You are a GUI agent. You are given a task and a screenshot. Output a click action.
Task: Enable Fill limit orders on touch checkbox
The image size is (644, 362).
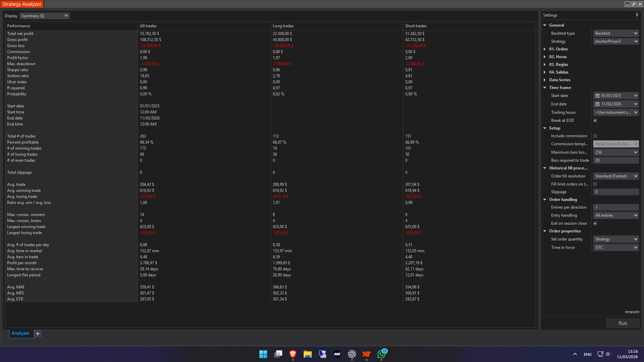click(595, 184)
